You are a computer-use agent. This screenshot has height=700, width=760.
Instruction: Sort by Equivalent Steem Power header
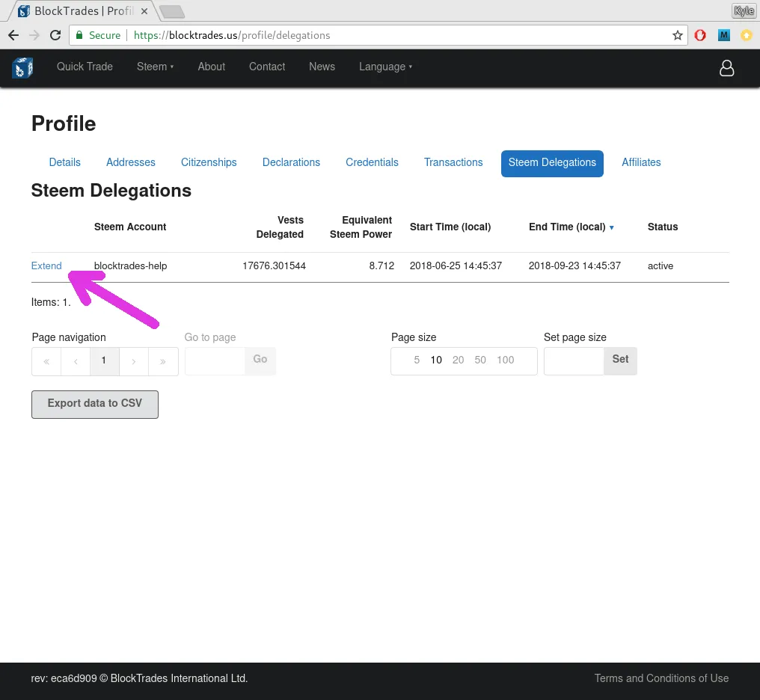coord(361,227)
